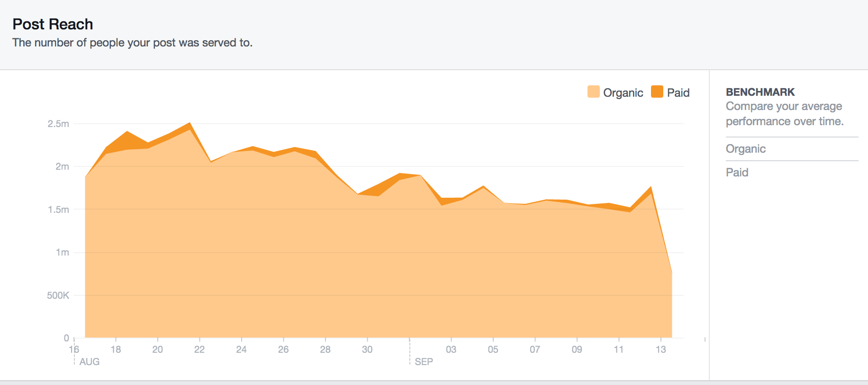Click the 26 date label on x-axis
Viewport: 868px width, 385px height.
point(283,349)
